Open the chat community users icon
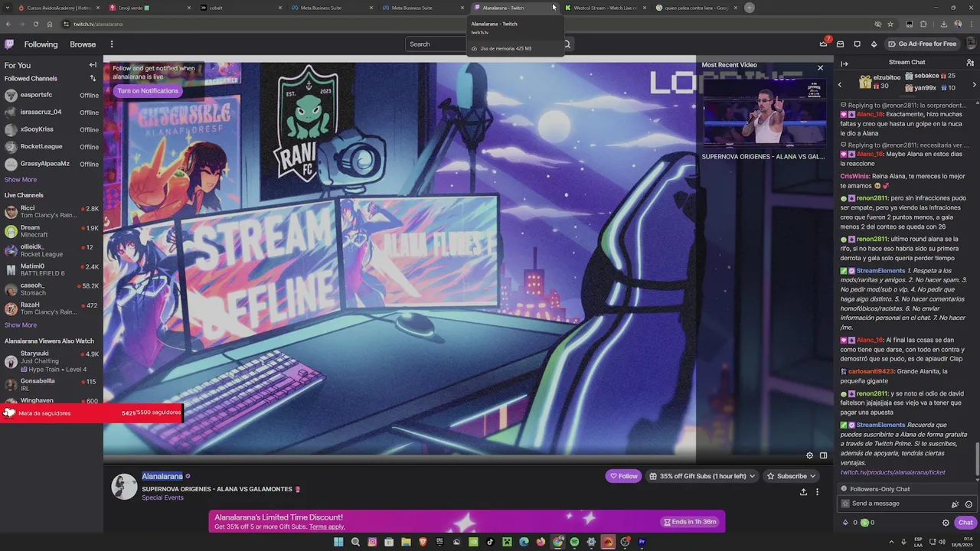The width and height of the screenshot is (980, 551). point(969,64)
